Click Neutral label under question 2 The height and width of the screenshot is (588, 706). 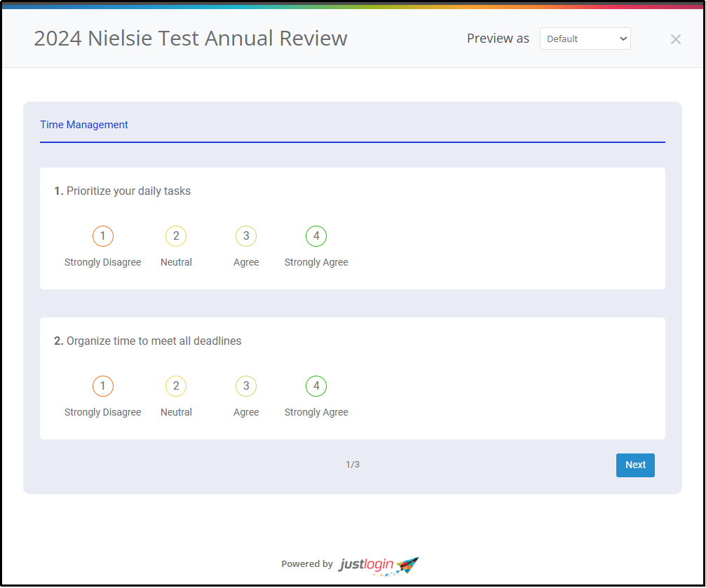click(x=176, y=412)
